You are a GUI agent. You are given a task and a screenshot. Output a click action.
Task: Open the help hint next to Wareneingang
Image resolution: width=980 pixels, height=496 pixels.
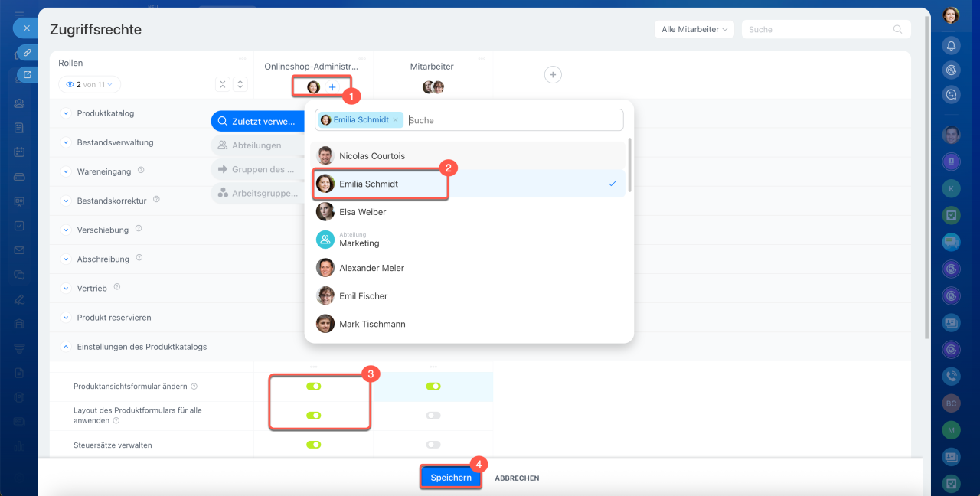point(141,171)
